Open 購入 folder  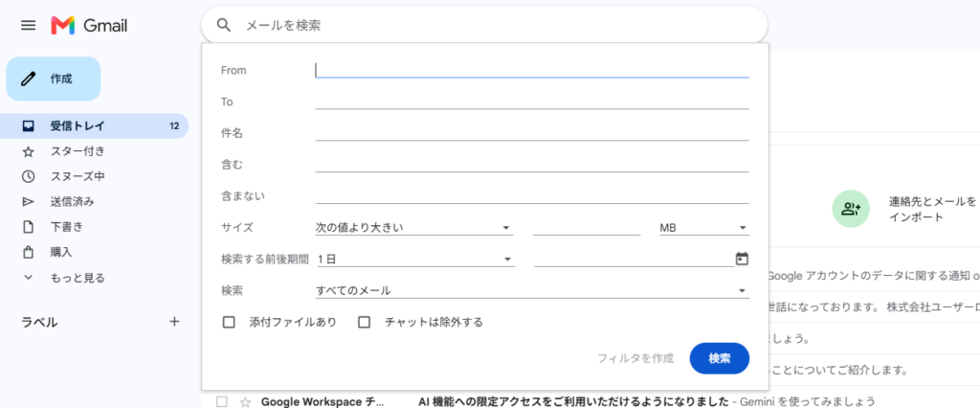coord(94,252)
